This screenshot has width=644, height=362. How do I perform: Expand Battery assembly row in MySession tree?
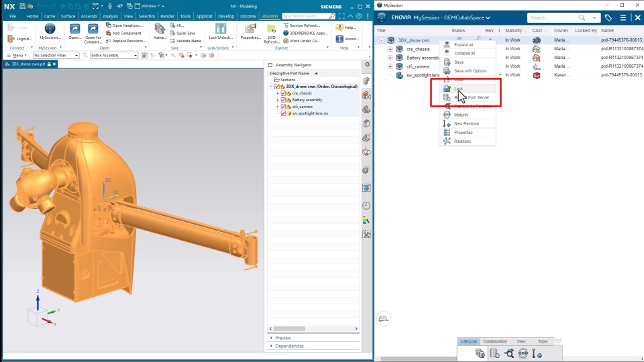tap(390, 58)
